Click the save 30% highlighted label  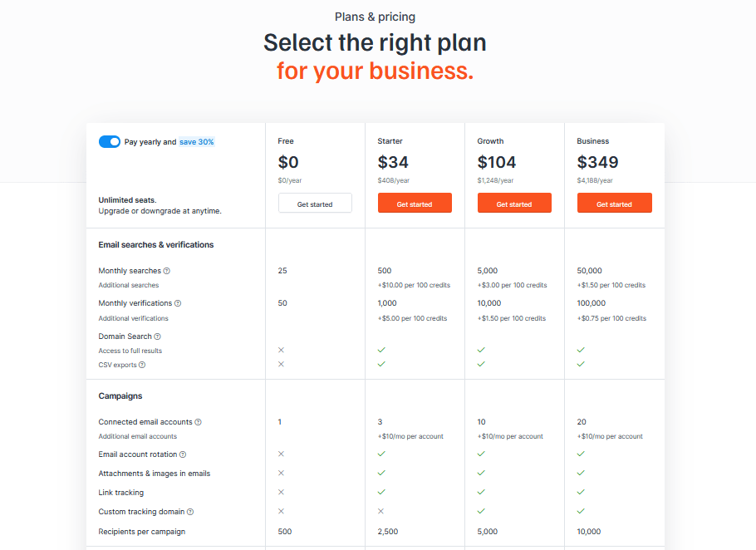[x=197, y=142]
